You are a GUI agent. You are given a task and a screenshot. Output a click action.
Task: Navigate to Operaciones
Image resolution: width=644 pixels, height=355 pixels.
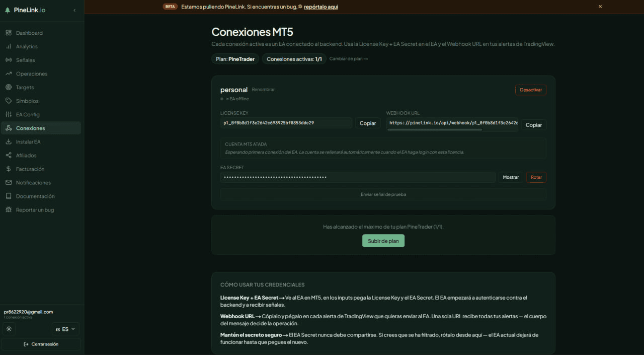41,74
